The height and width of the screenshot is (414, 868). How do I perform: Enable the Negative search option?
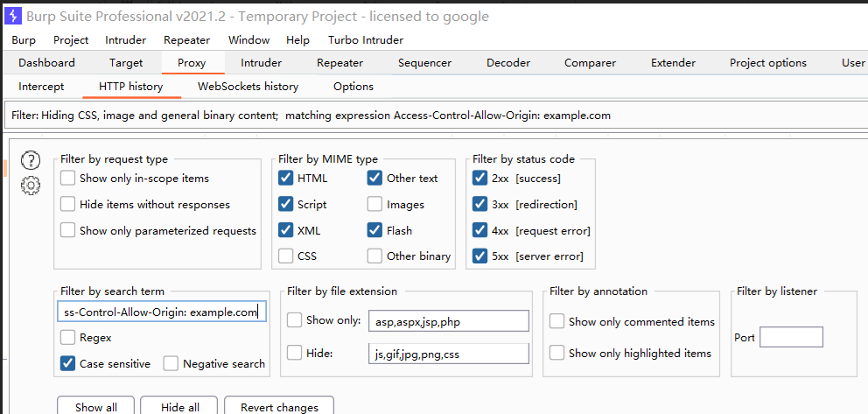(171, 363)
